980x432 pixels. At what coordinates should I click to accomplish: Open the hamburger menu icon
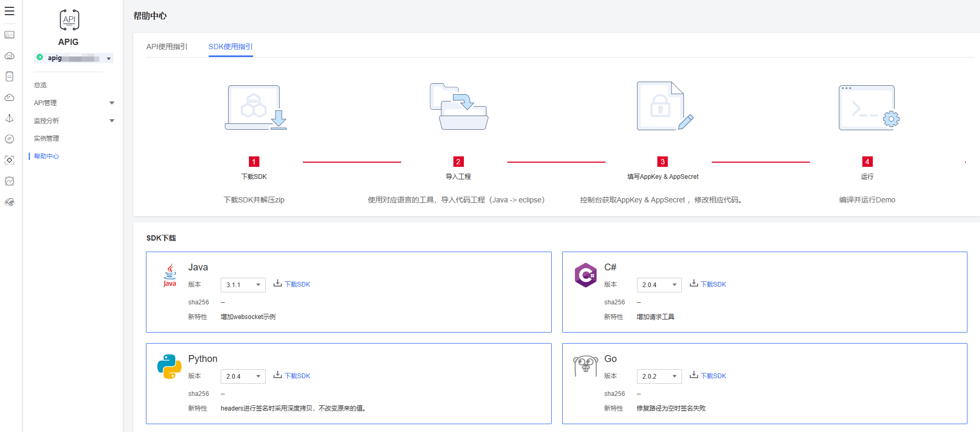point(9,11)
